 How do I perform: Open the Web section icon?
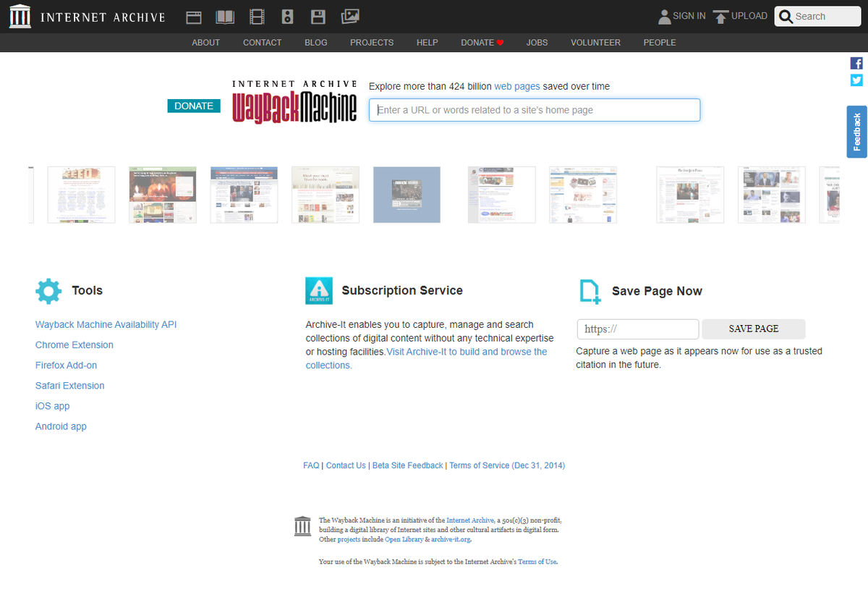pos(193,17)
